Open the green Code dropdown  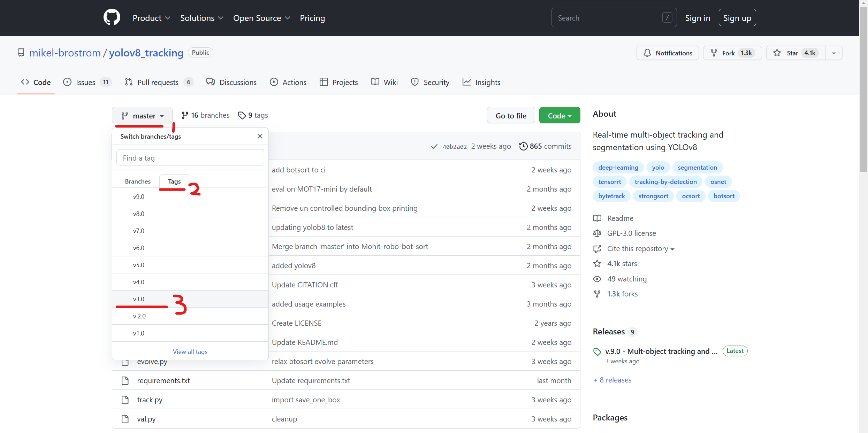(x=559, y=116)
